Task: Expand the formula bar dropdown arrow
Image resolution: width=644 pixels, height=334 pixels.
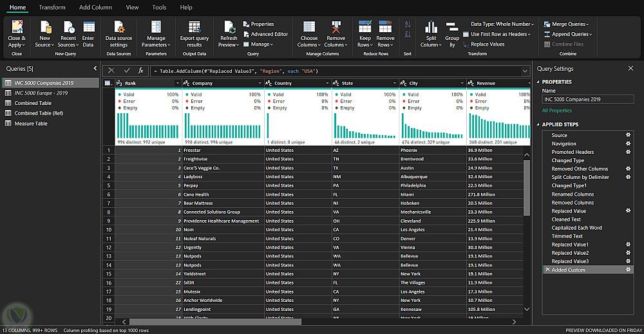Action: [525, 70]
